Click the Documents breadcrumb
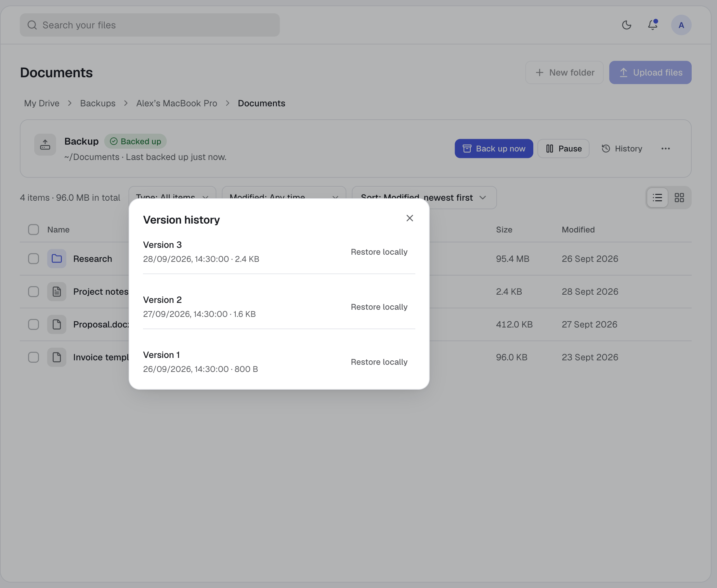 click(x=261, y=103)
